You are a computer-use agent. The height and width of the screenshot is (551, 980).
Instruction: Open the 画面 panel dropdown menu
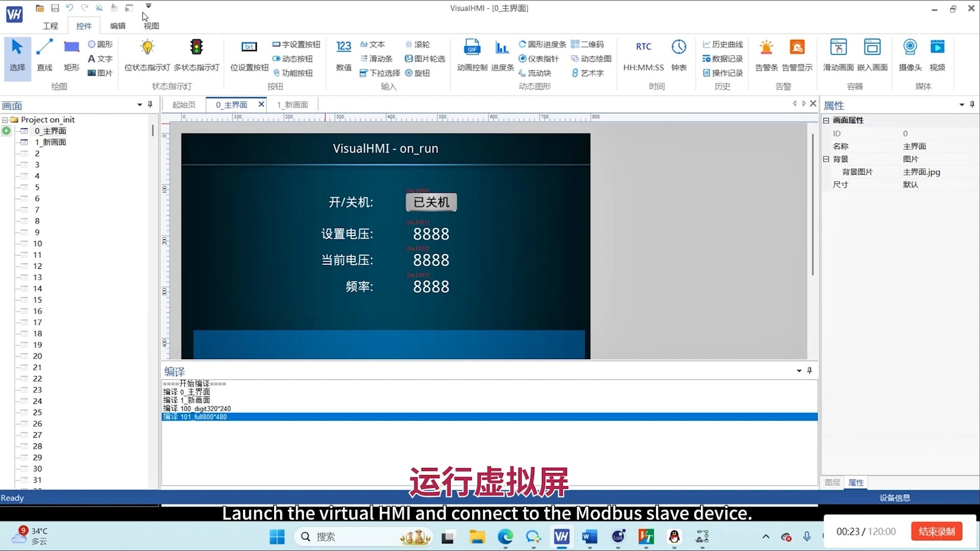(138, 105)
